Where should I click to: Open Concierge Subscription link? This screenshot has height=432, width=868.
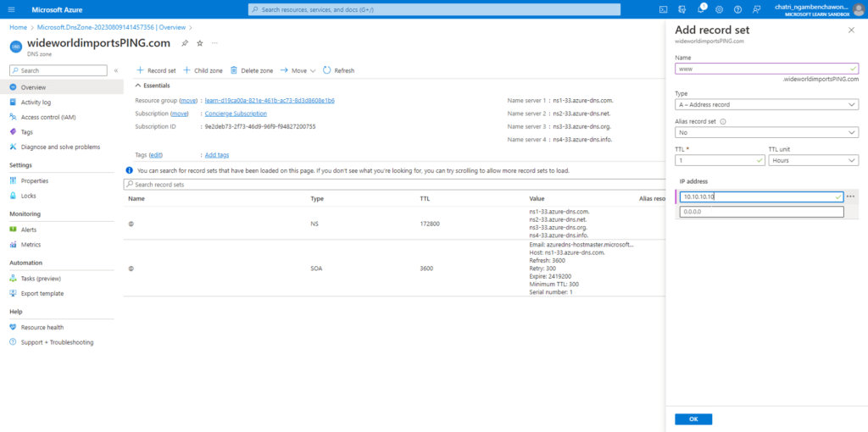pos(236,114)
